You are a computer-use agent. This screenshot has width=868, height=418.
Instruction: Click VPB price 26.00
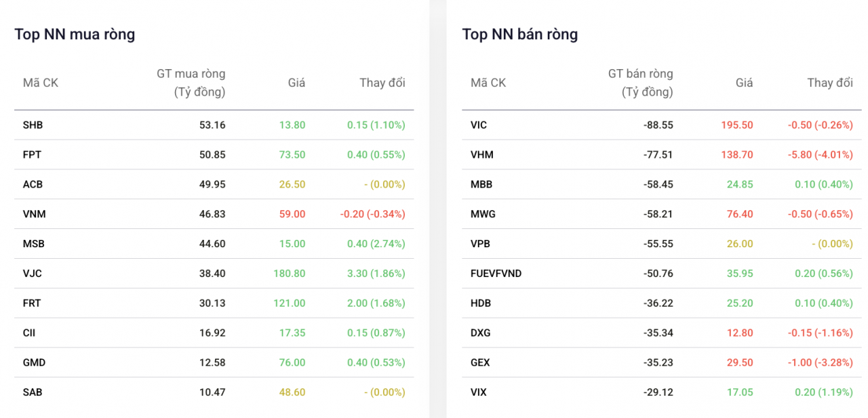tap(740, 244)
